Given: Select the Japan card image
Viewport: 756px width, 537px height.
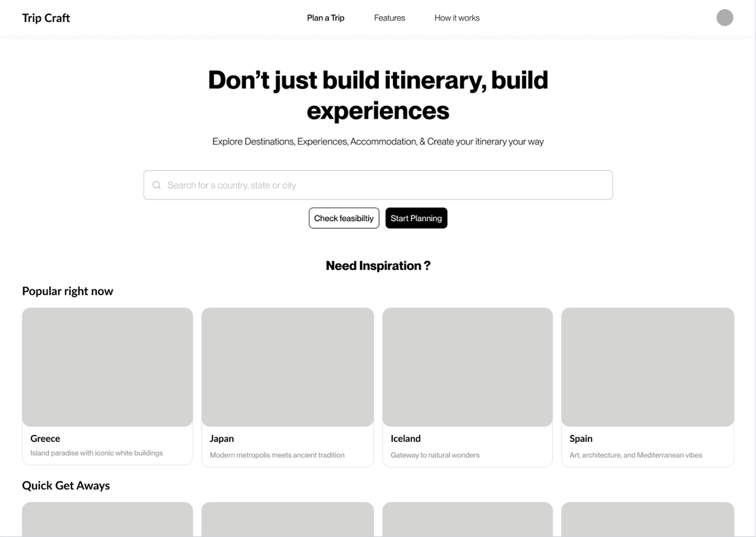Looking at the screenshot, I should click(x=287, y=367).
